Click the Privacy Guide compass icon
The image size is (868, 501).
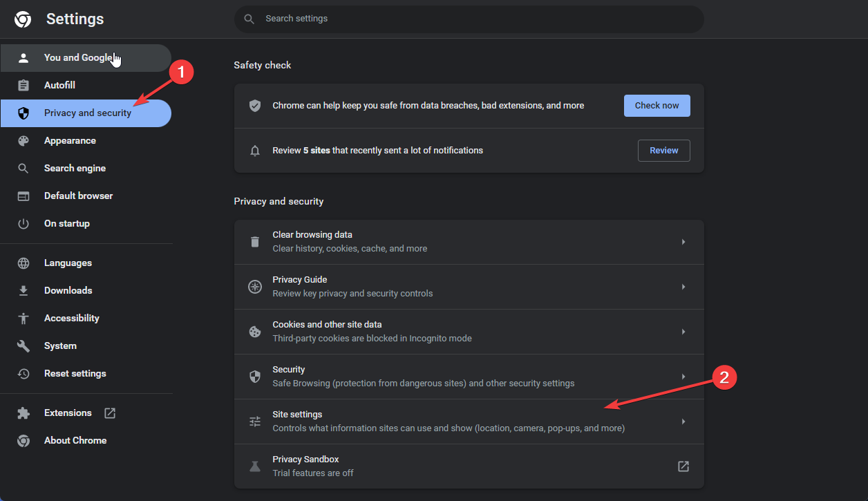pyautogui.click(x=255, y=287)
